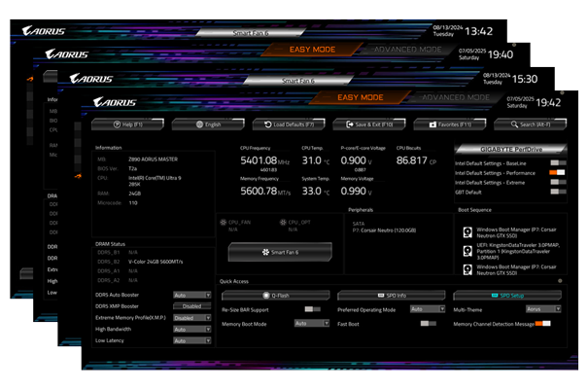This screenshot has height=389, width=588.
Task: Open Help (F1) in the front window
Action: pos(127,124)
